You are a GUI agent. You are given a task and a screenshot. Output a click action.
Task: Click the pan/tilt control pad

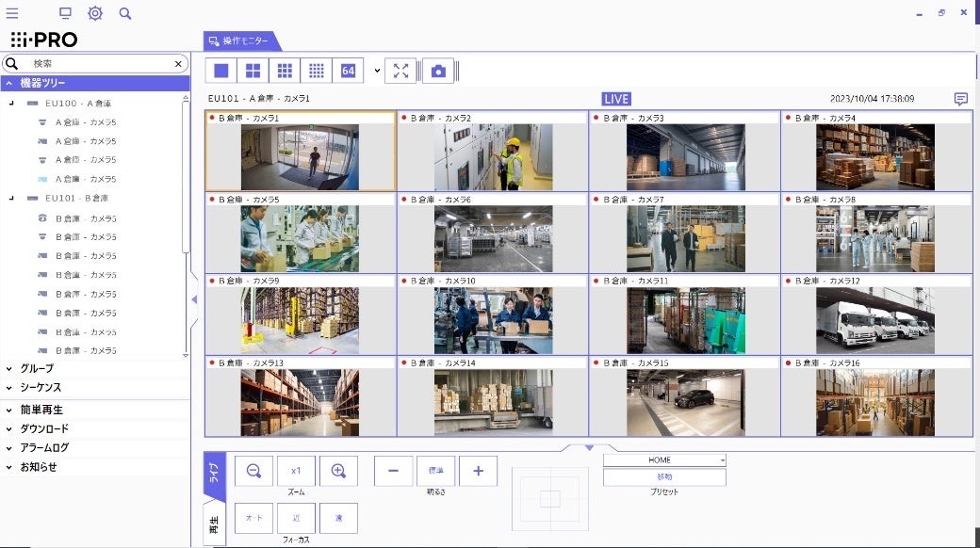click(x=550, y=499)
